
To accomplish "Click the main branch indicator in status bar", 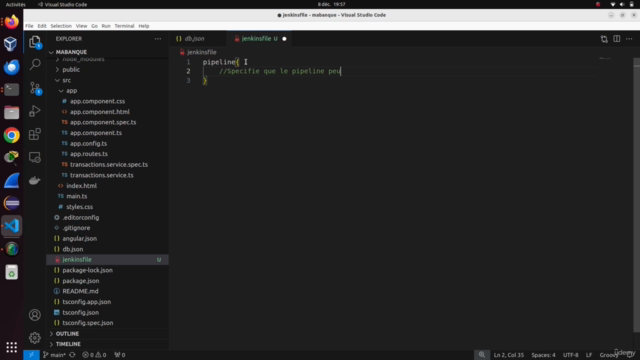I will click(54, 355).
